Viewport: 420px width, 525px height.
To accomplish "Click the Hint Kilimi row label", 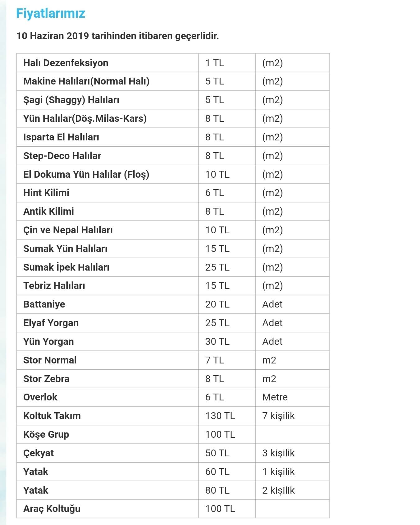I will coord(46,193).
